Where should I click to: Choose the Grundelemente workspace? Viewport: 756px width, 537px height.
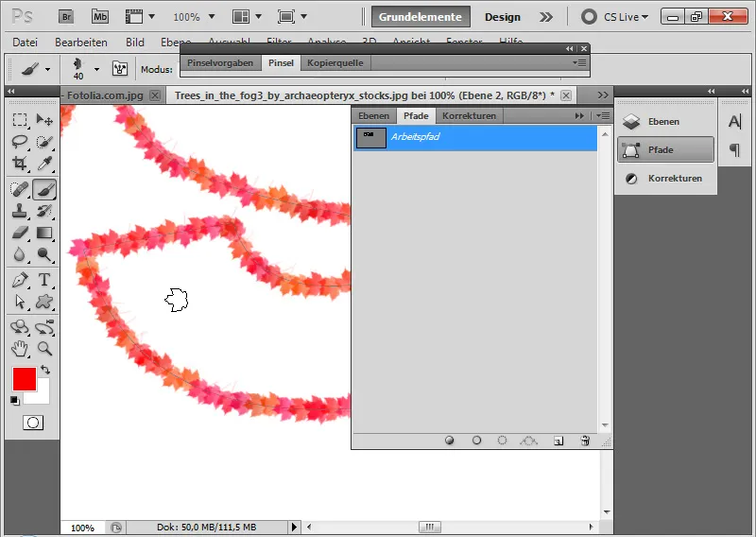[x=421, y=17]
